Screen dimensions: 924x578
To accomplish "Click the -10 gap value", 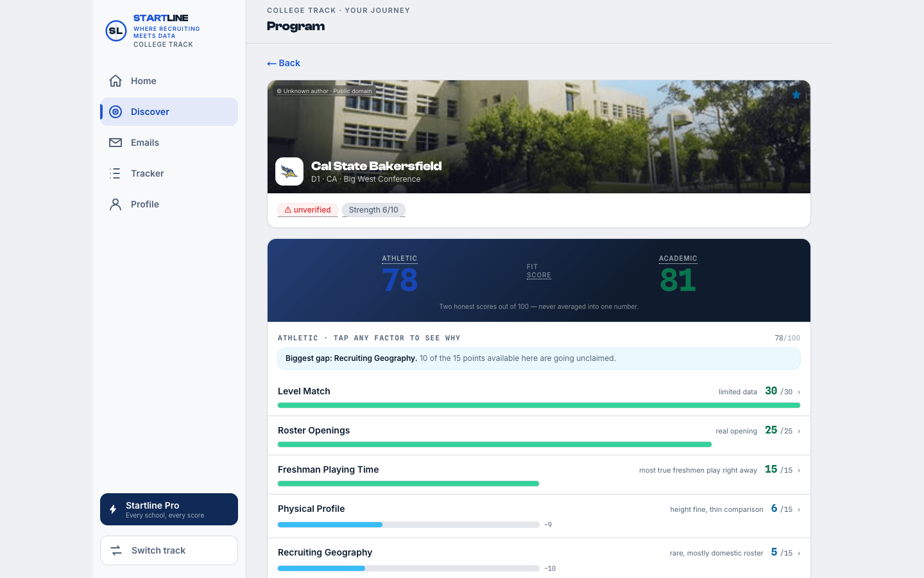I will point(550,568).
